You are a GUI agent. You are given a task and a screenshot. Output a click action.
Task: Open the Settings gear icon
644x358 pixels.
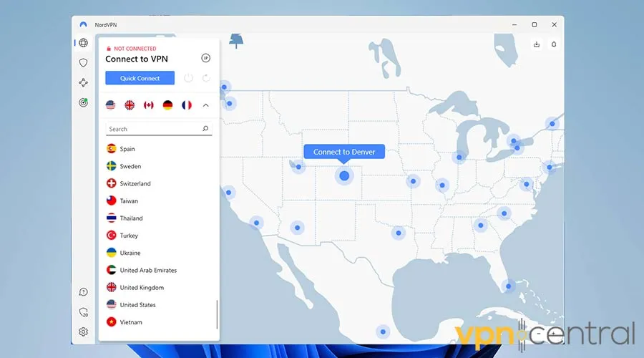[84, 332]
